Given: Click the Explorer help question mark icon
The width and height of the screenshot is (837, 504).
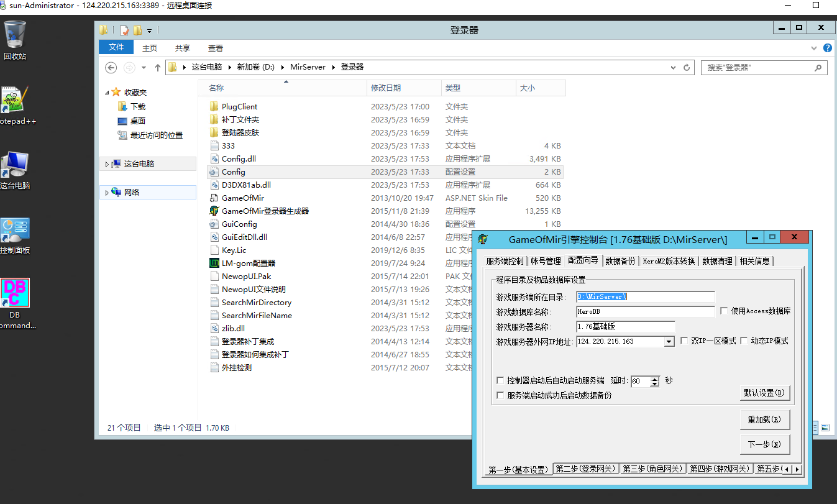Looking at the screenshot, I should (x=827, y=48).
